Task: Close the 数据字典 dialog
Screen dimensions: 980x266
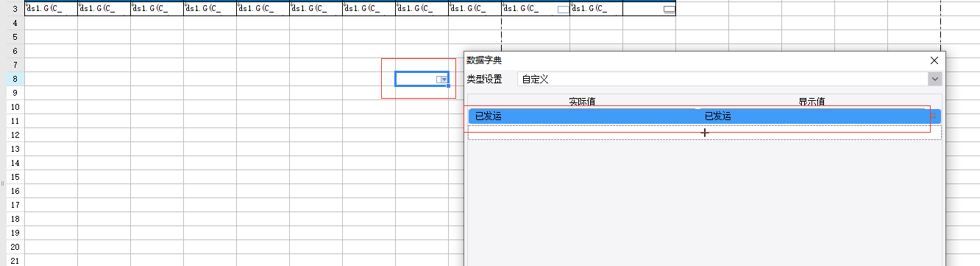Action: [x=934, y=60]
